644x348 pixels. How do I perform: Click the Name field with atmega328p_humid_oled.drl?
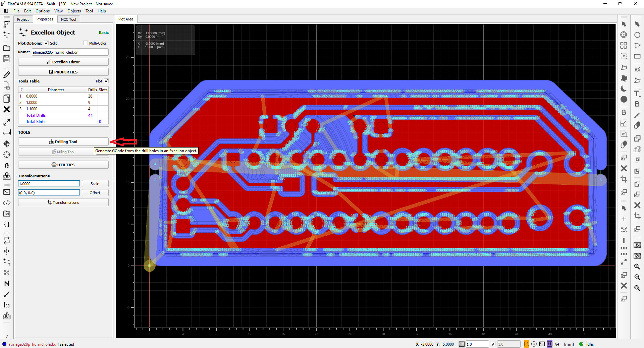(x=70, y=52)
